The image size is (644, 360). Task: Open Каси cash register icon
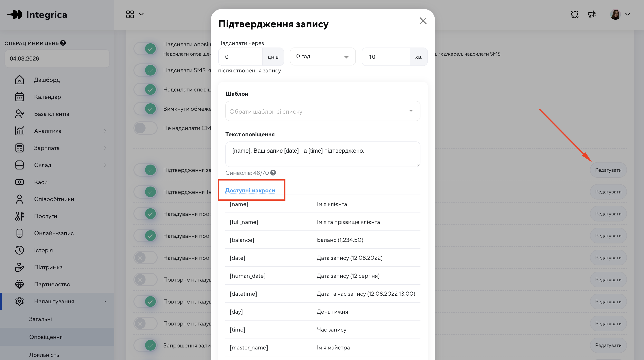(19, 182)
